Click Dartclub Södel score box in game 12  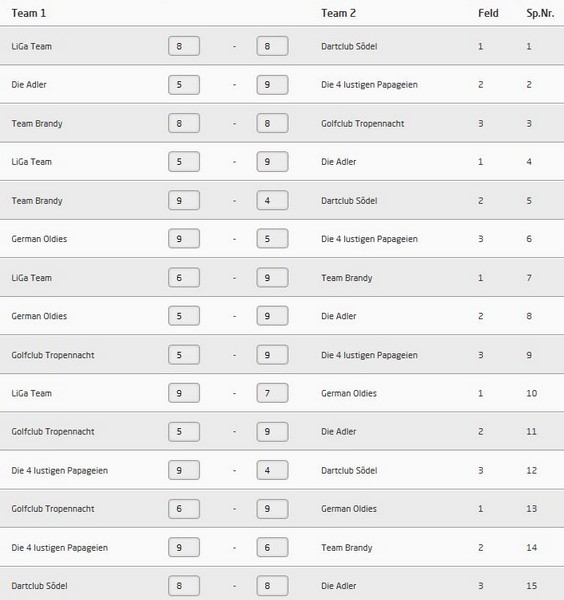click(x=272, y=470)
